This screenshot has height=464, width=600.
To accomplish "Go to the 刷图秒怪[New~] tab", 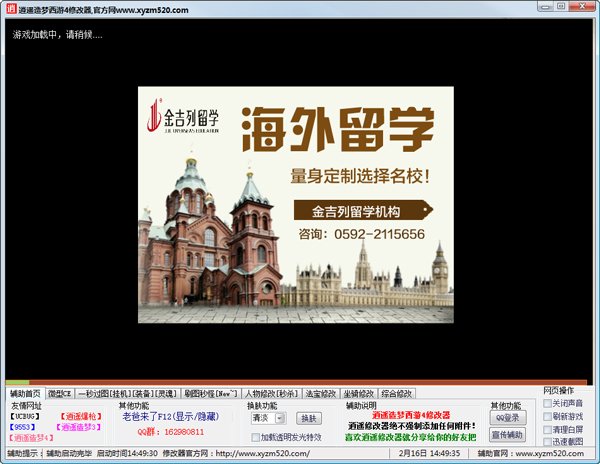I will coord(211,394).
